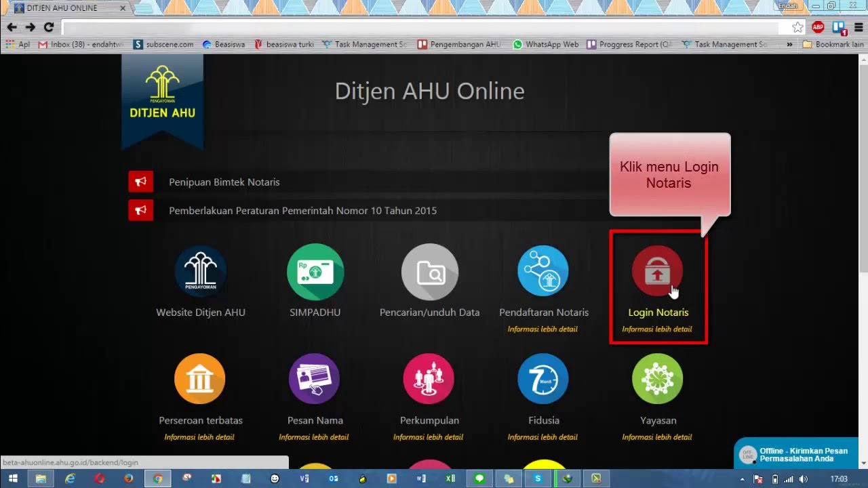Switch to Chrome in the taskbar
This screenshot has height=488, width=868.
[158, 479]
